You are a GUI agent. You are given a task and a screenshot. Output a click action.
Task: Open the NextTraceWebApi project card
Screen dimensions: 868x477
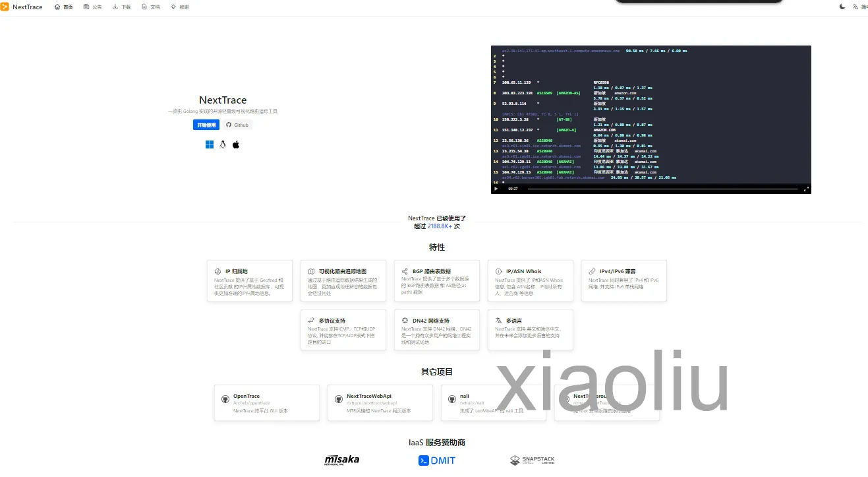coord(380,403)
